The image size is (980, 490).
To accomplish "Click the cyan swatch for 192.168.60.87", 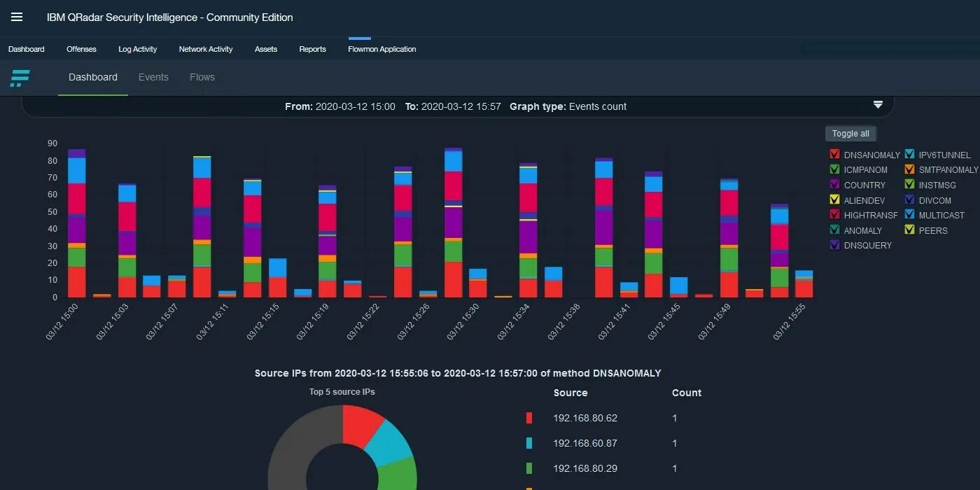I will coord(529,443).
